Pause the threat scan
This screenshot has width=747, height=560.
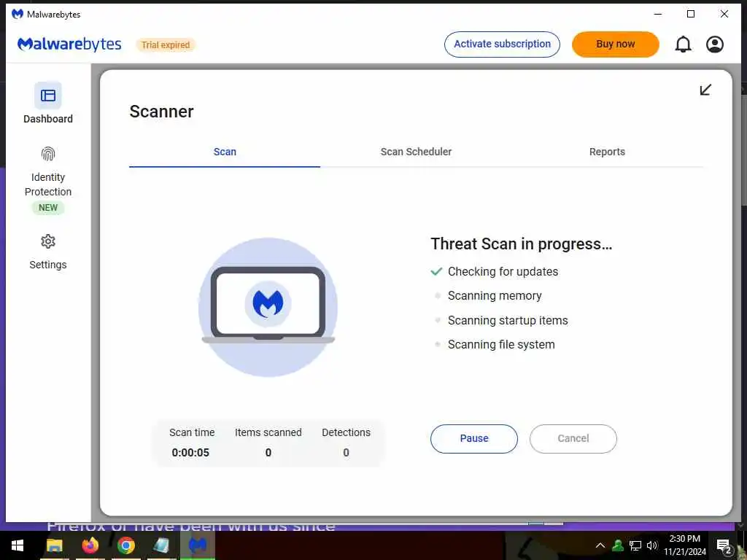pyautogui.click(x=474, y=438)
